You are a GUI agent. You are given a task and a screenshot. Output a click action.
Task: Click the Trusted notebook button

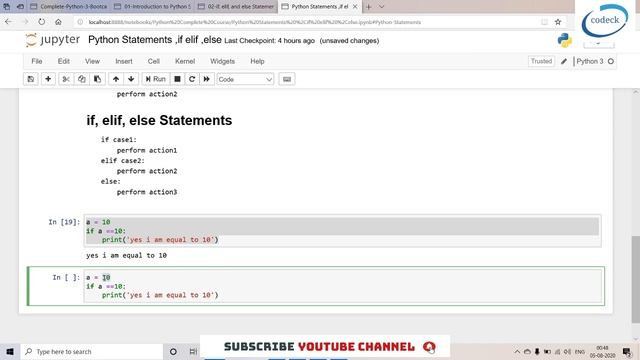pyautogui.click(x=541, y=61)
